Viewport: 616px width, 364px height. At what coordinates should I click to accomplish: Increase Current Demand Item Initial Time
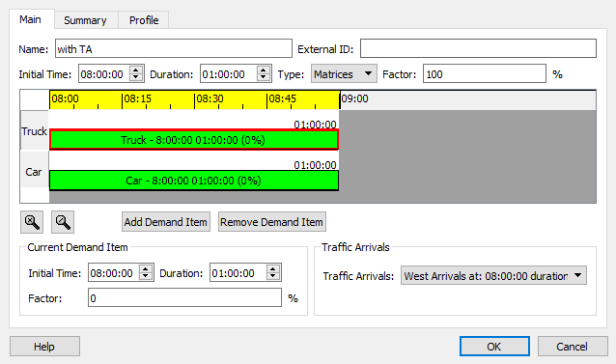coord(146,269)
